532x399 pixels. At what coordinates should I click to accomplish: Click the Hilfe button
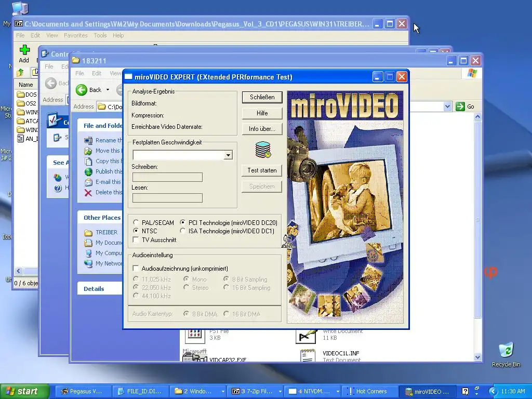coord(262,113)
